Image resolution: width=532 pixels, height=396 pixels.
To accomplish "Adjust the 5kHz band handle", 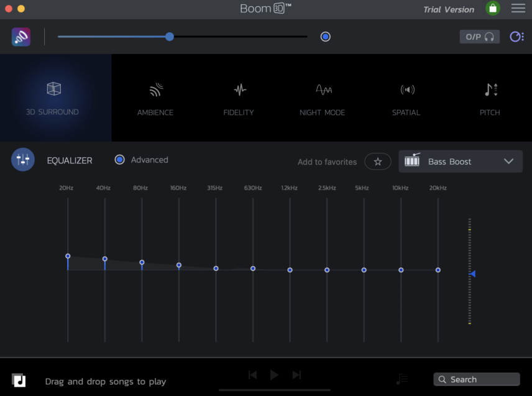I will [x=364, y=270].
